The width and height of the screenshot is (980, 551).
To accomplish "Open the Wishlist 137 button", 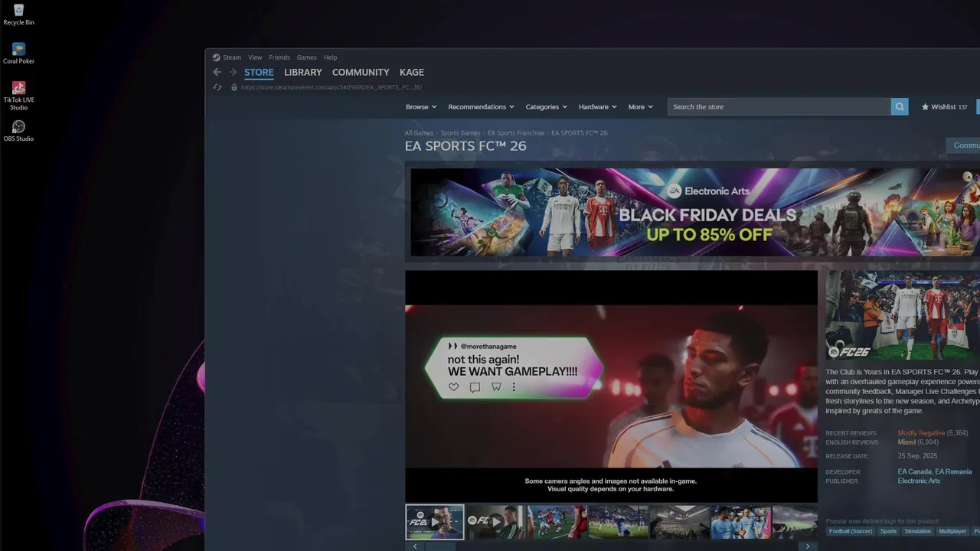I will (944, 107).
